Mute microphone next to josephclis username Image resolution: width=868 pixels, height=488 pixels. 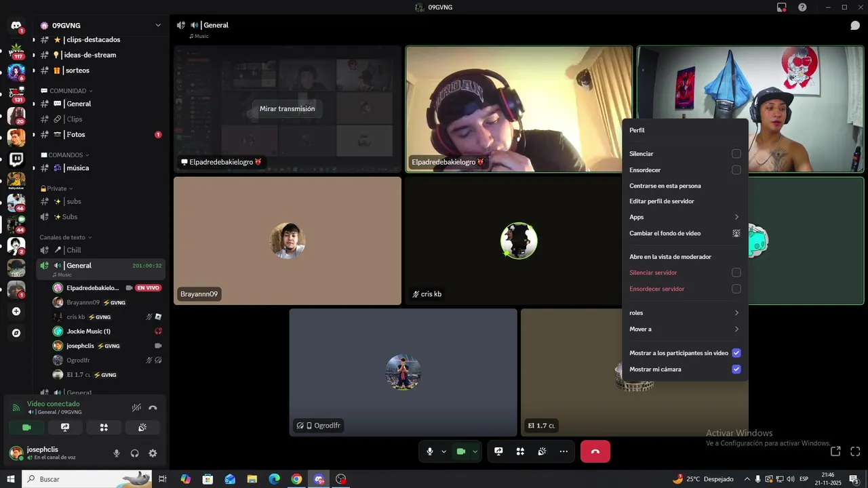[x=117, y=453]
